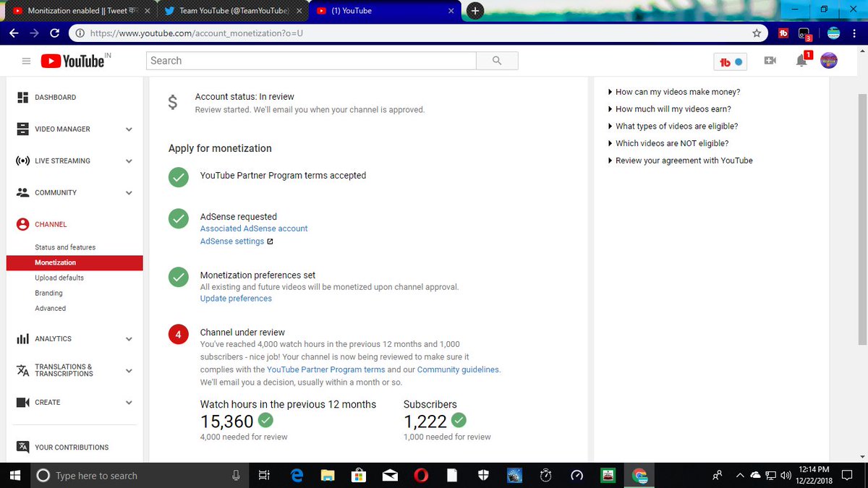Open the notifications bell
This screenshot has height=488, width=868.
[801, 61]
